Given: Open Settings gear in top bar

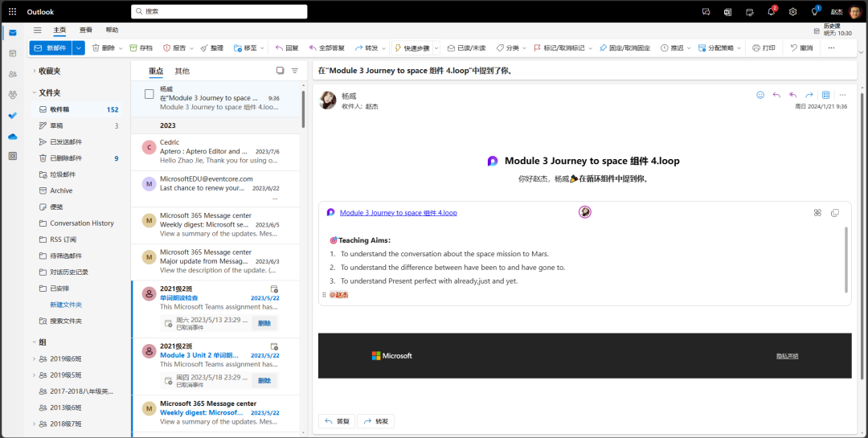Looking at the screenshot, I should (792, 11).
